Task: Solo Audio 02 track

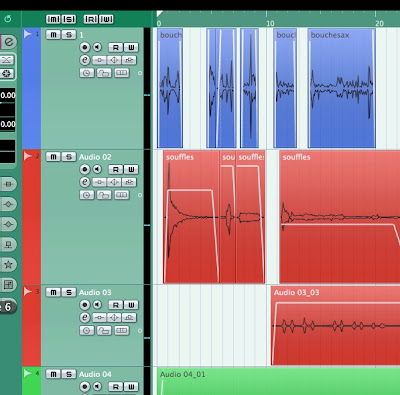Action: 68,157
